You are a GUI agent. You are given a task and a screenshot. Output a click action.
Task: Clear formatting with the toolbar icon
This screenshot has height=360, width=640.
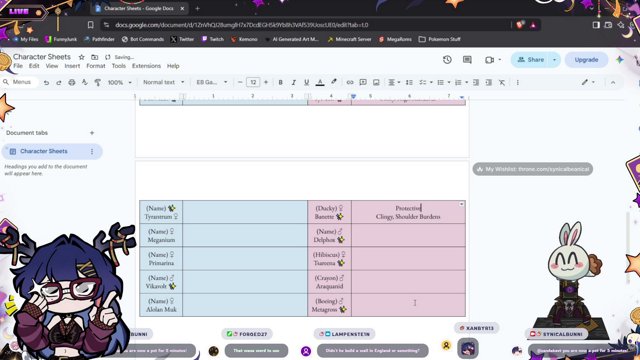click(502, 82)
